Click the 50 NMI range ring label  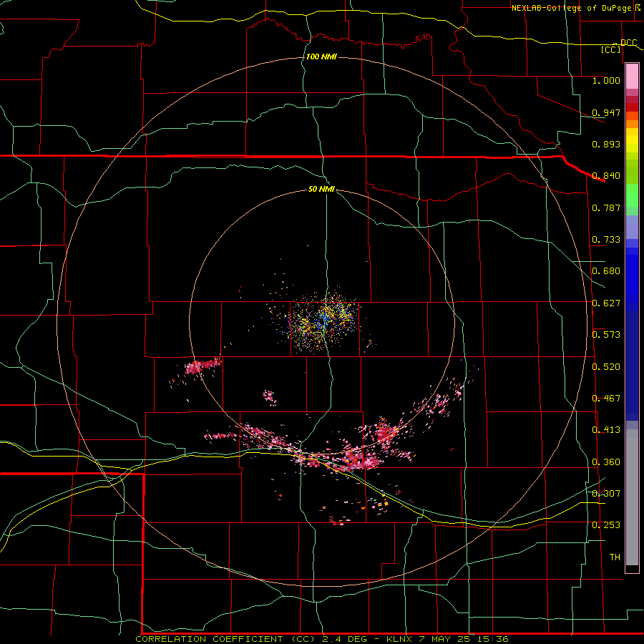point(321,189)
